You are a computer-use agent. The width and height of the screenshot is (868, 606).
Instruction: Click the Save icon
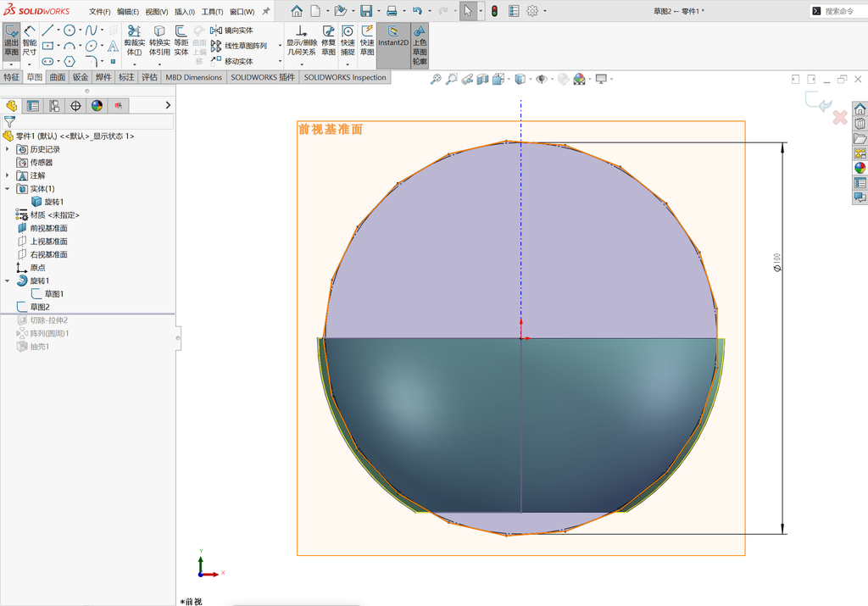pos(366,10)
